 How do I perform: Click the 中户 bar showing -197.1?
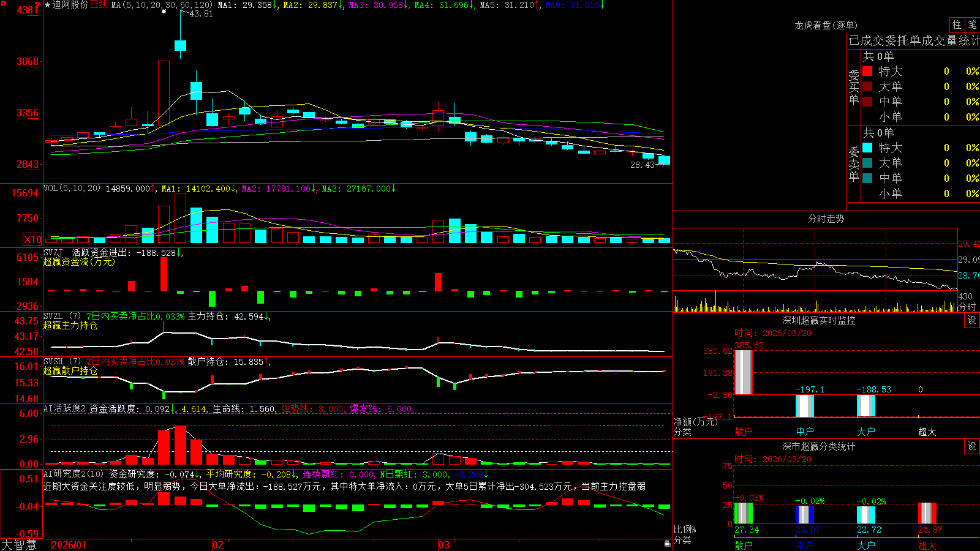pos(804,406)
